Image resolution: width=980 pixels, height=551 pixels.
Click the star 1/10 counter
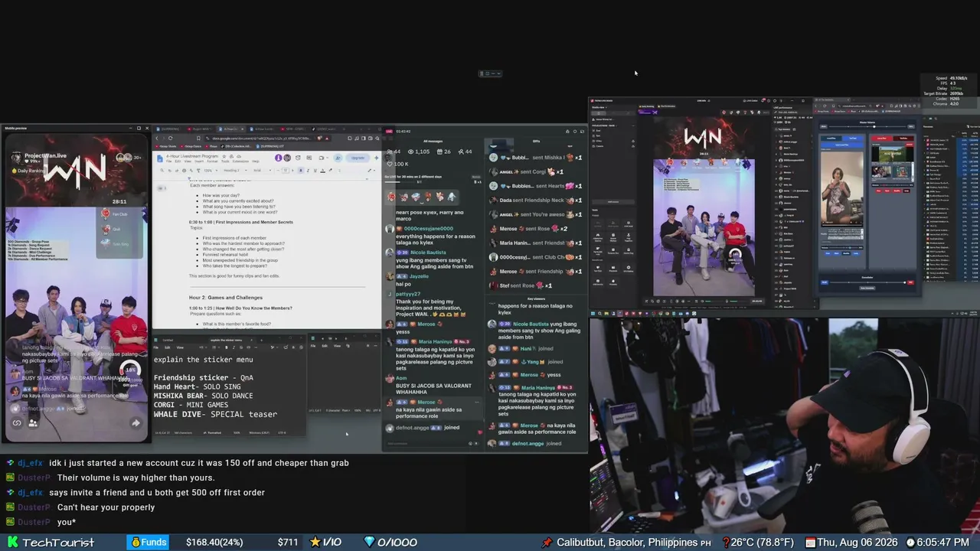pos(325,543)
